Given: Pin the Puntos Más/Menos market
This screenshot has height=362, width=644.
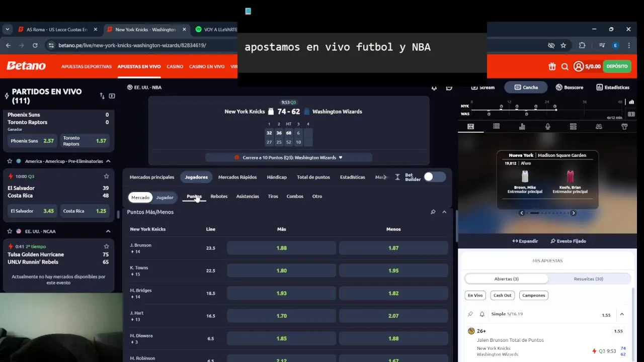Looking at the screenshot, I should coord(433,212).
